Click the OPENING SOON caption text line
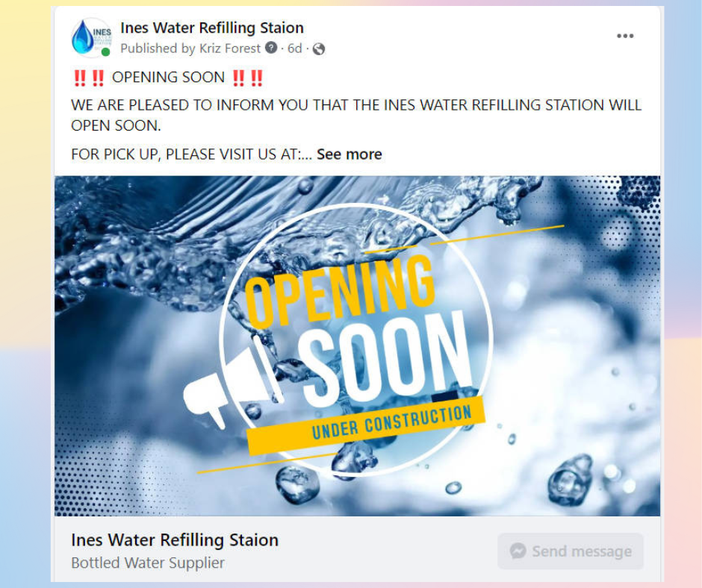This screenshot has height=588, width=702. pyautogui.click(x=168, y=78)
